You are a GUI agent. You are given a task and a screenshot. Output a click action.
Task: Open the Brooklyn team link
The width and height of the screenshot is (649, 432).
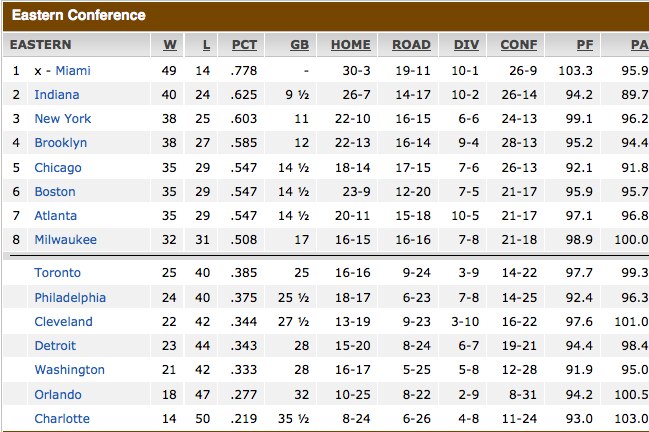coord(60,143)
